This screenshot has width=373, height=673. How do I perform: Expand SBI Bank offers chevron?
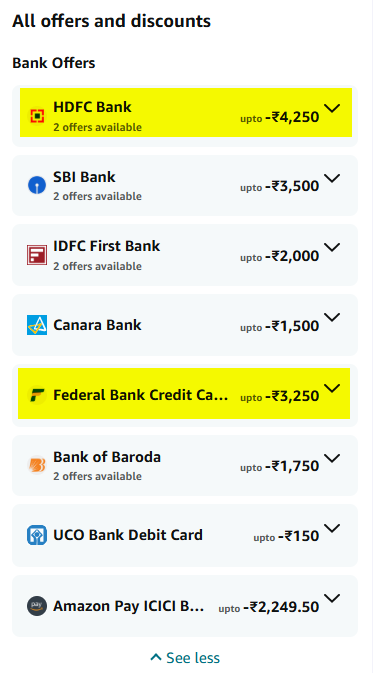pos(332,178)
